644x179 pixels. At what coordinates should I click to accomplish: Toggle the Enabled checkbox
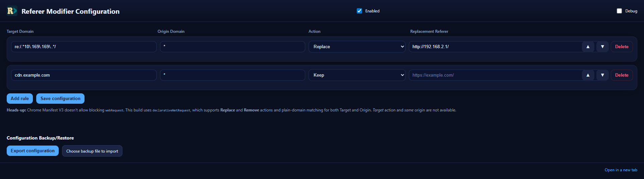pyautogui.click(x=359, y=11)
